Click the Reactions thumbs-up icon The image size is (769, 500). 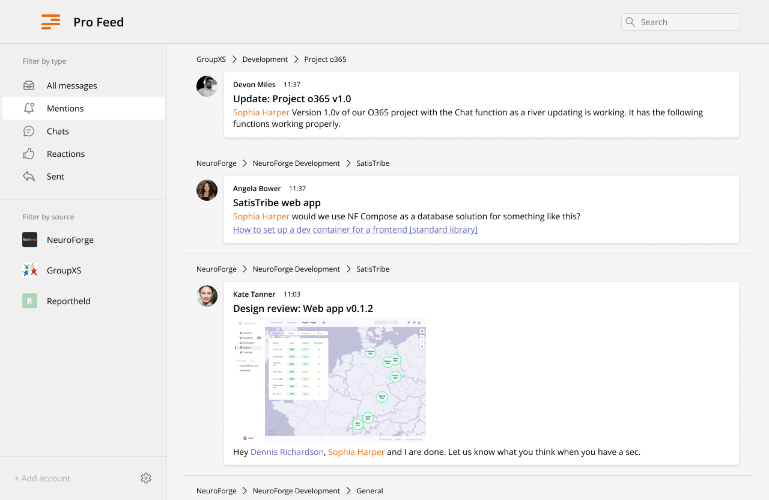tap(29, 153)
